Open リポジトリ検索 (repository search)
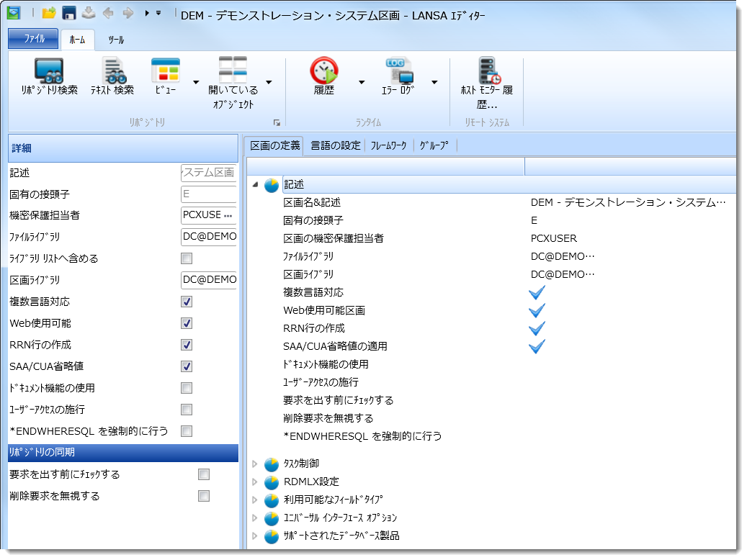The height and width of the screenshot is (560, 747). (50, 76)
